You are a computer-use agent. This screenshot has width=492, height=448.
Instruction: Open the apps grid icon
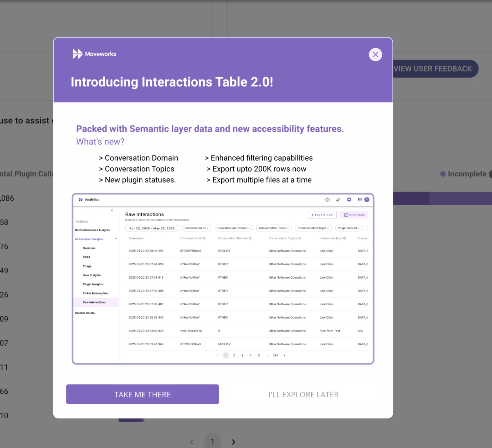click(360, 200)
